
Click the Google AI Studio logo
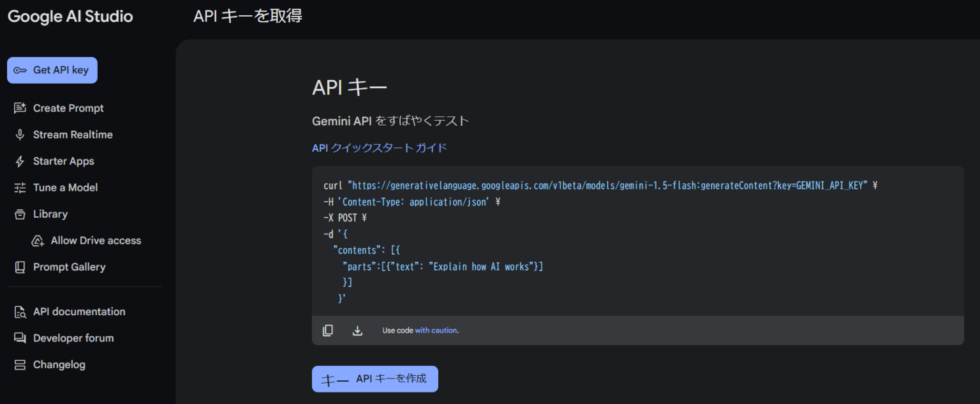click(x=70, y=17)
